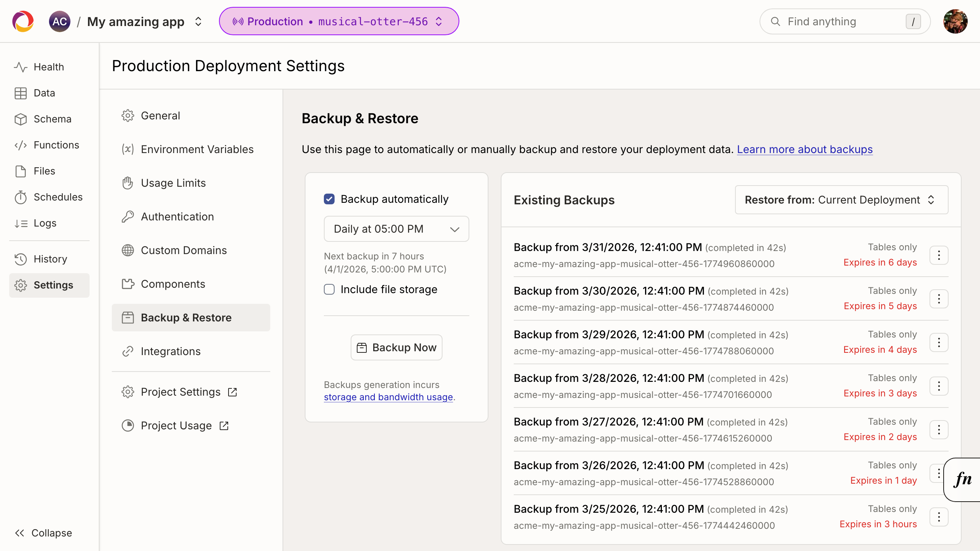Click backup name ending 1774960860000
980x551 pixels.
(x=644, y=264)
